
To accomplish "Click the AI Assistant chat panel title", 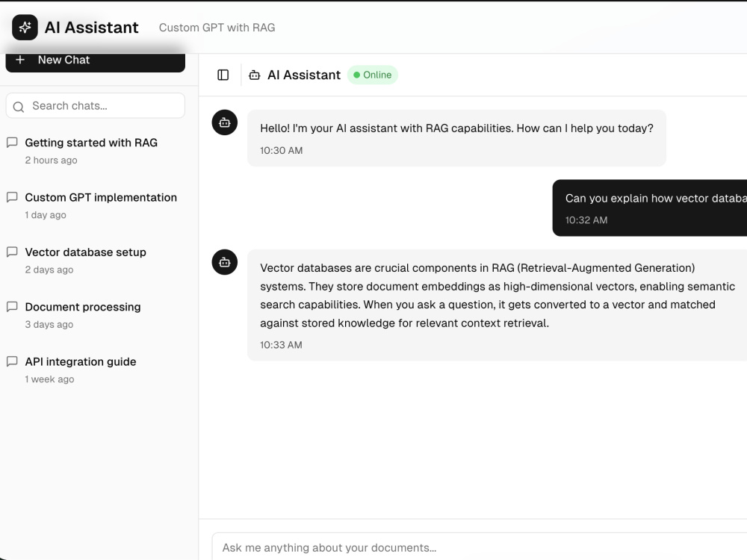I will coord(304,75).
